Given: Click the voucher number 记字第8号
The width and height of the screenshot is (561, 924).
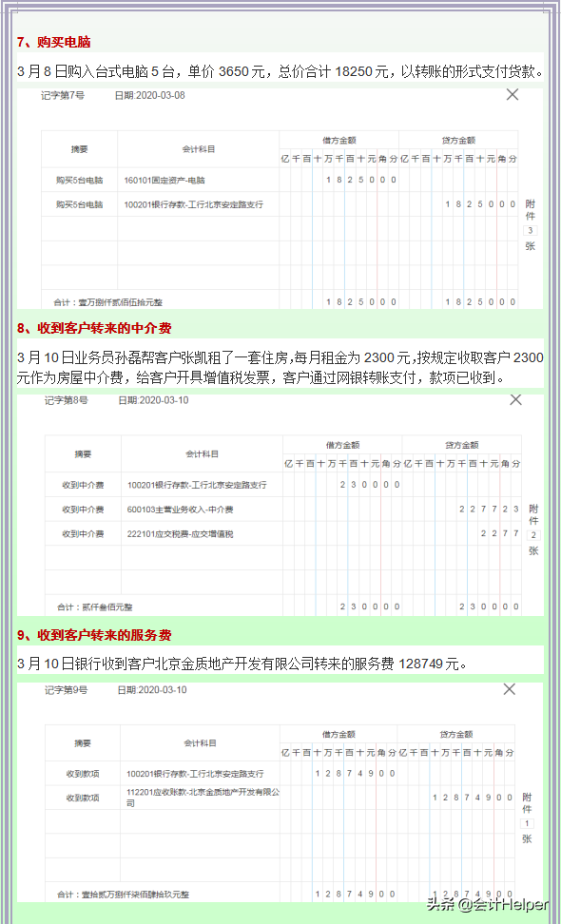Looking at the screenshot, I should pos(66,400).
